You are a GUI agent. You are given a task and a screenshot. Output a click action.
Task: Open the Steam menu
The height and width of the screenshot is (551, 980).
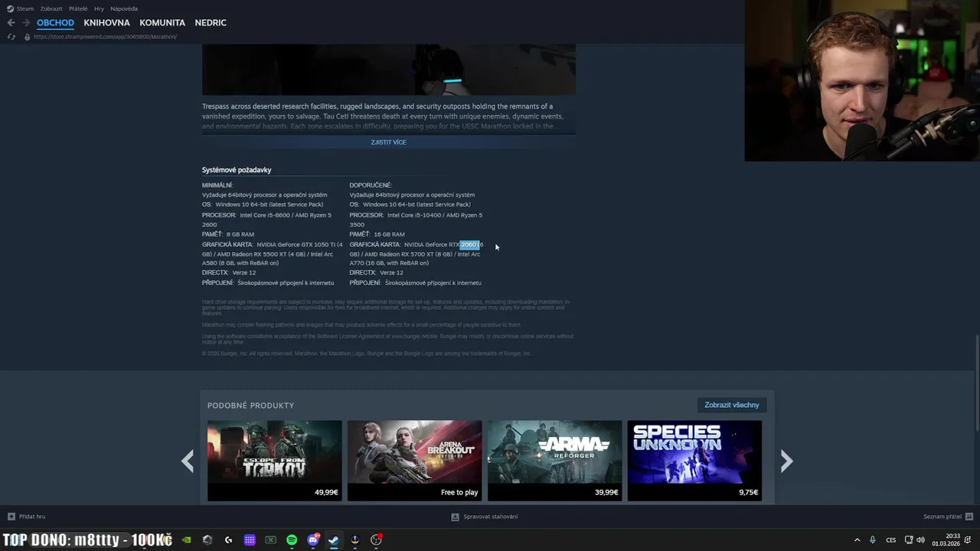coord(25,8)
